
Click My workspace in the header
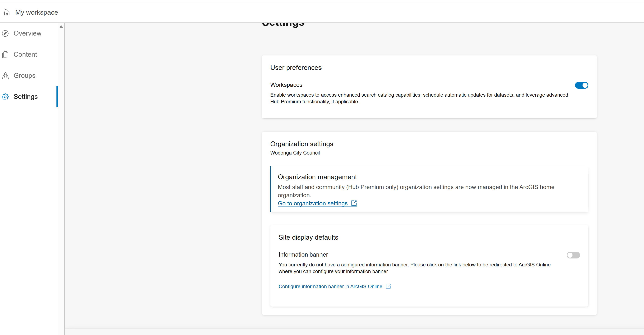37,12
